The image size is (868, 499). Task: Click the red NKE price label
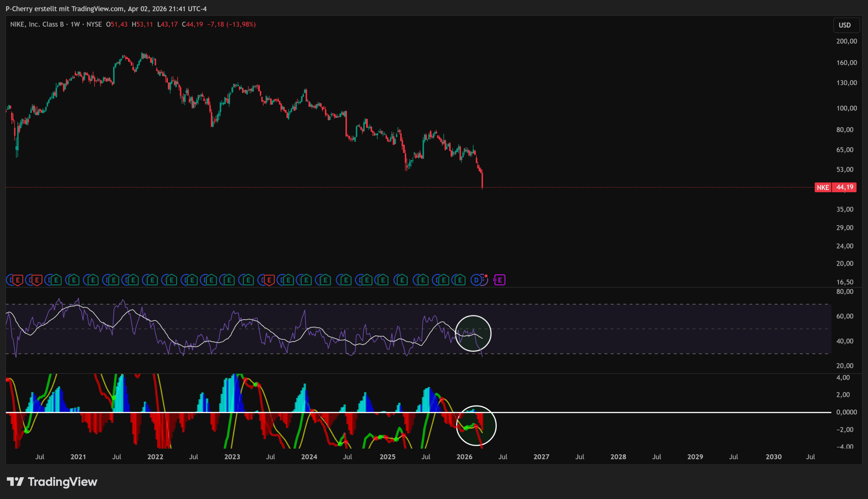823,187
